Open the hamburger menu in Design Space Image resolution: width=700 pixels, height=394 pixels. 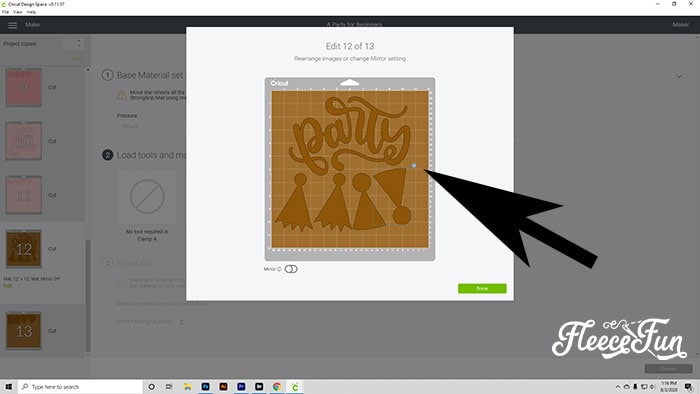[12, 25]
